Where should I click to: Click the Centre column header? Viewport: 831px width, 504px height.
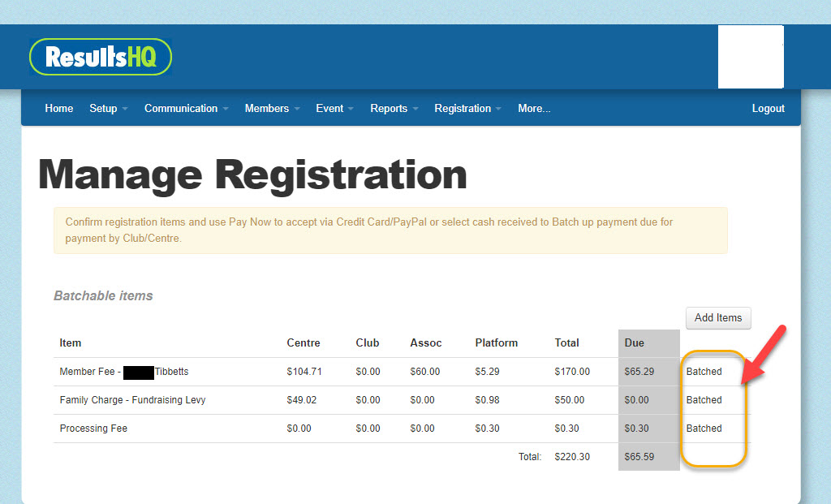coord(304,342)
